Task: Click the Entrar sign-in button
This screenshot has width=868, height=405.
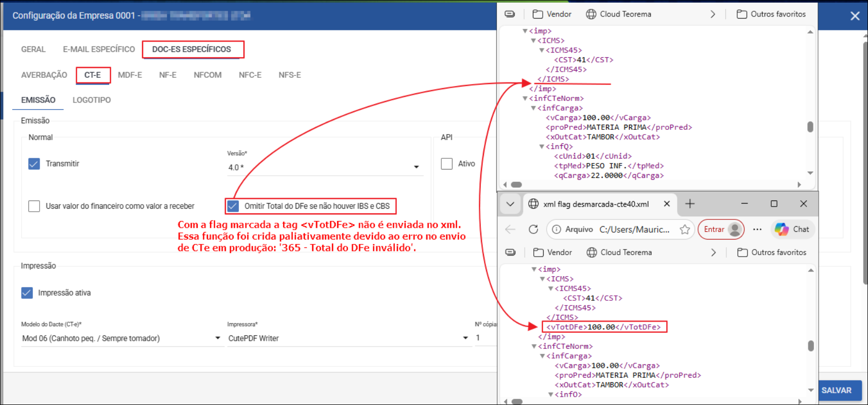Action: coord(714,229)
